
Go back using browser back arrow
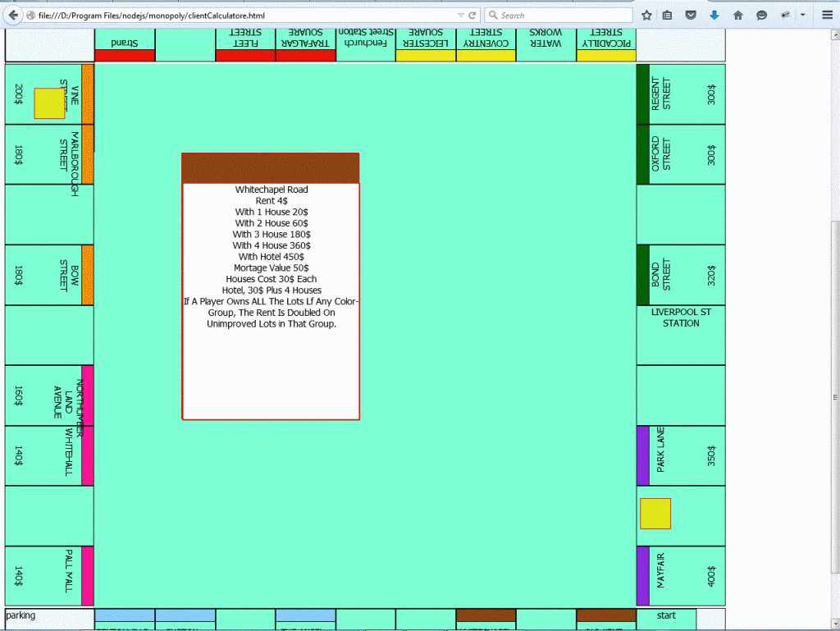pyautogui.click(x=13, y=15)
